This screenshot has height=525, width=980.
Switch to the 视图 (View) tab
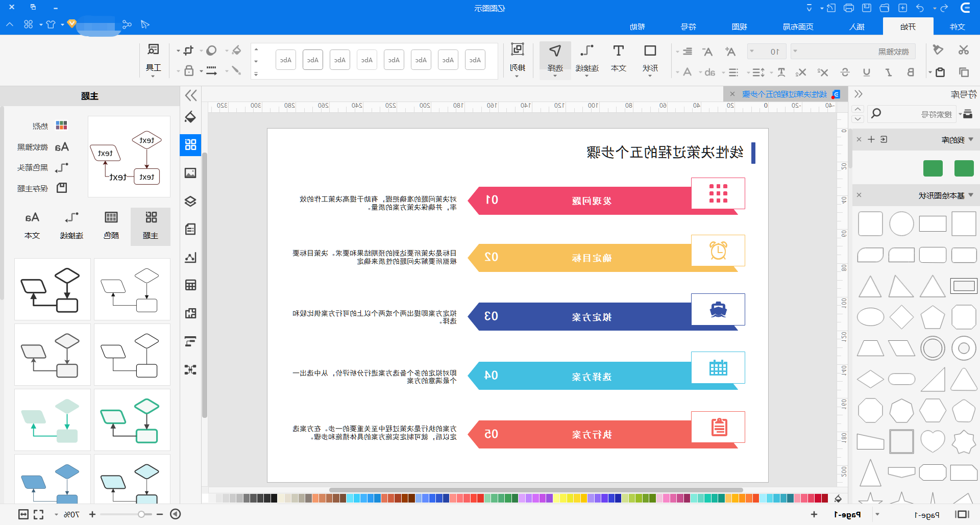(x=739, y=27)
